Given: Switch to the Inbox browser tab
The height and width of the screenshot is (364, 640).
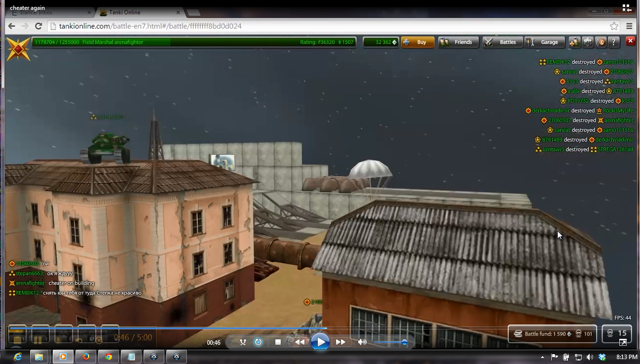Looking at the screenshot, I should (51, 12).
